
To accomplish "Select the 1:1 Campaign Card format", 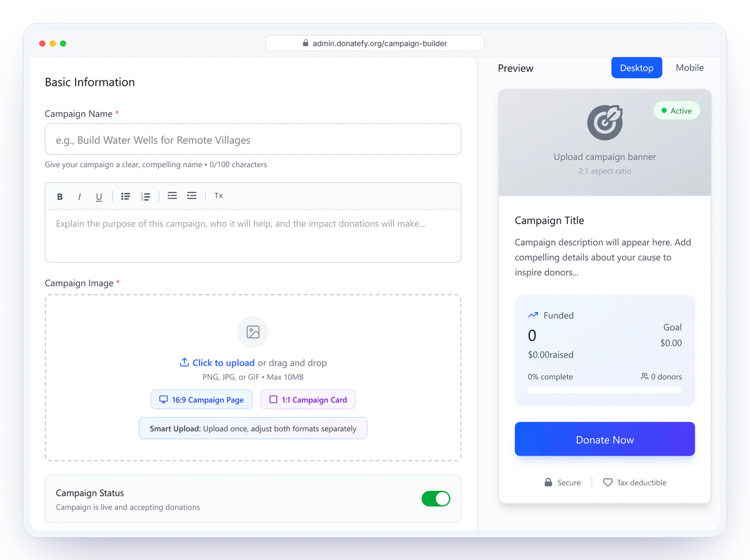I will pos(308,399).
